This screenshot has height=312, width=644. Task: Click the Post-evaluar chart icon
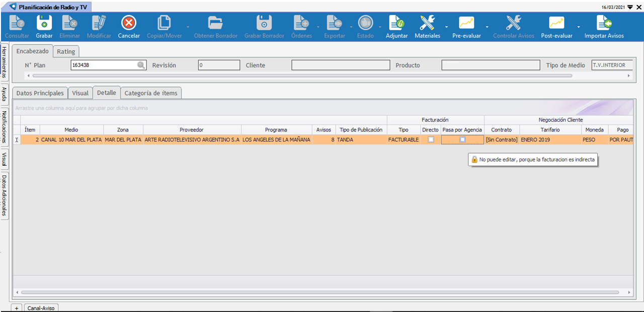point(556,23)
